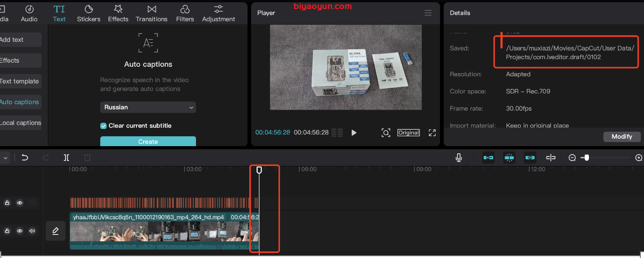
Task: Open the timeline pointer mode dropdown
Action: click(5, 158)
